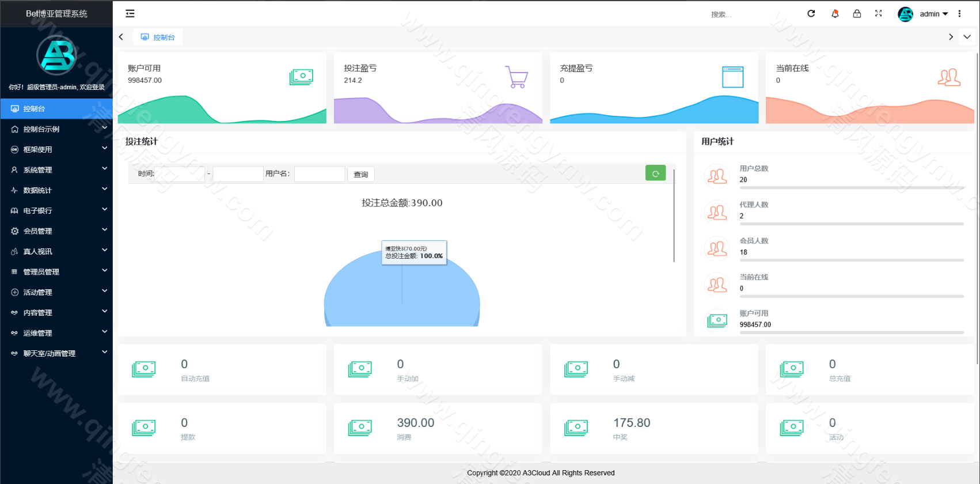Click the lock screen icon
This screenshot has width=980, height=484.
[x=857, y=14]
